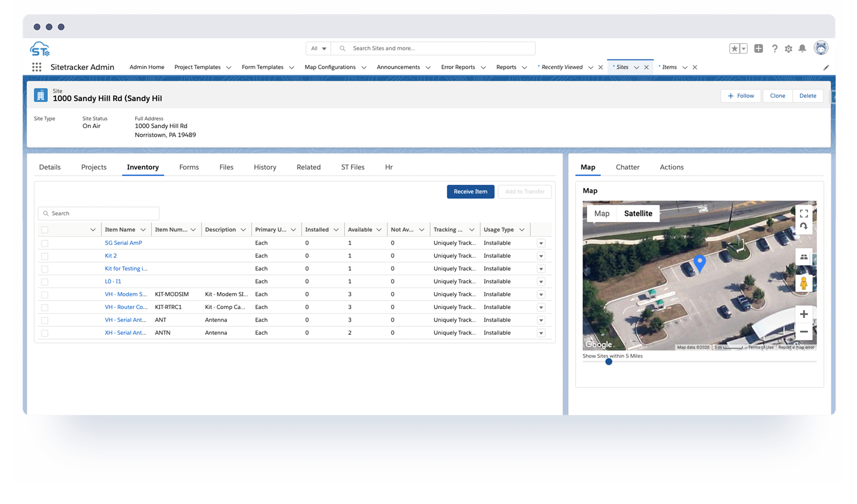Go to Admin Home
The height and width of the screenshot is (504, 857).
[x=147, y=67]
